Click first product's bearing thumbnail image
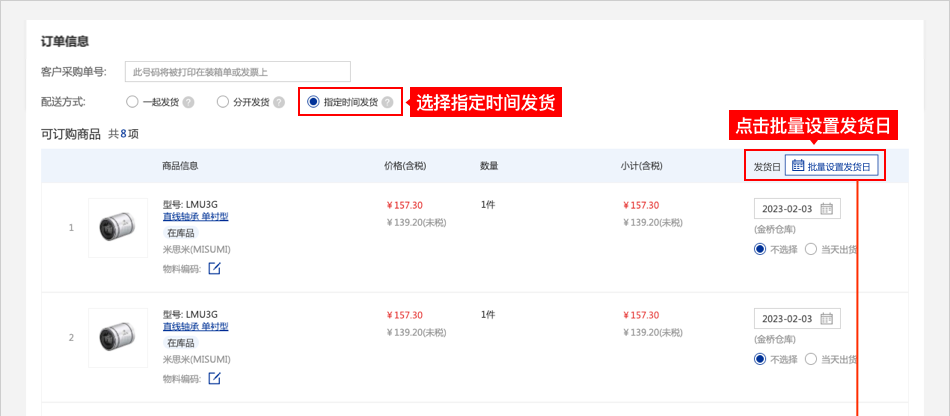 118,227
